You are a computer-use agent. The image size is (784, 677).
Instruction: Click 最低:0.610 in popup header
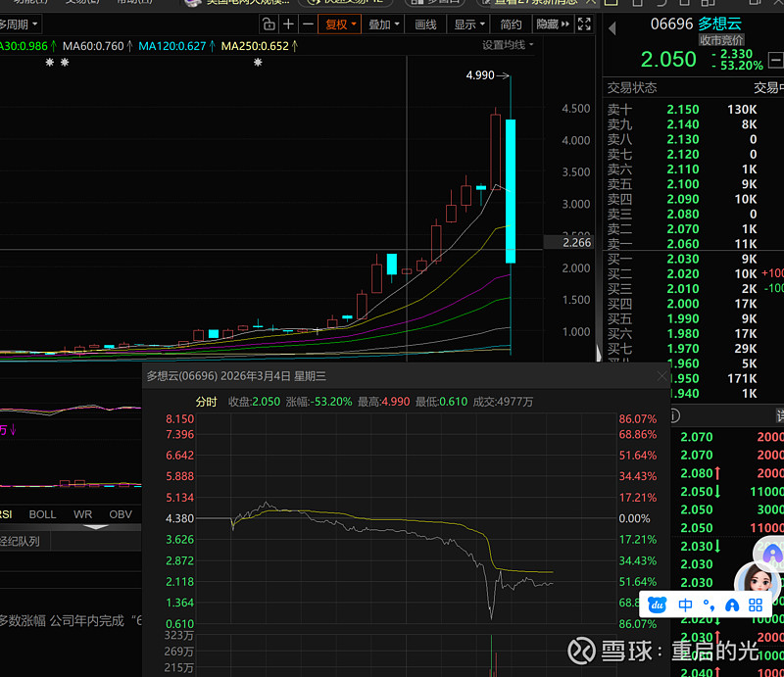[441, 402]
